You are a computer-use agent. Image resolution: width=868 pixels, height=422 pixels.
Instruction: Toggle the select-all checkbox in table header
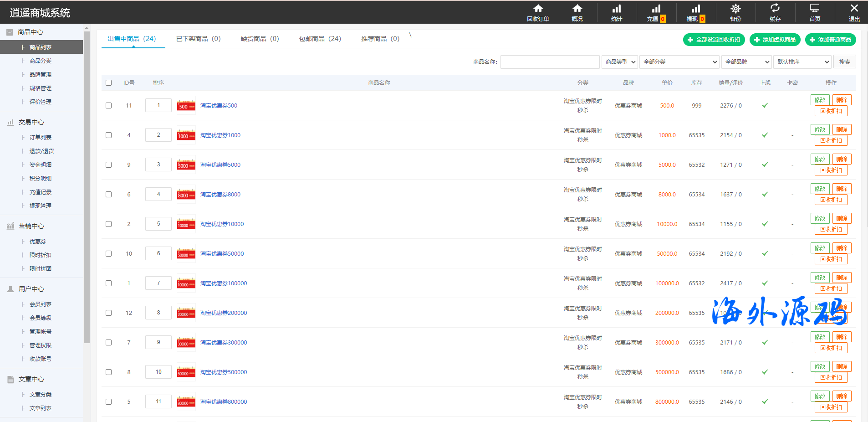point(108,83)
